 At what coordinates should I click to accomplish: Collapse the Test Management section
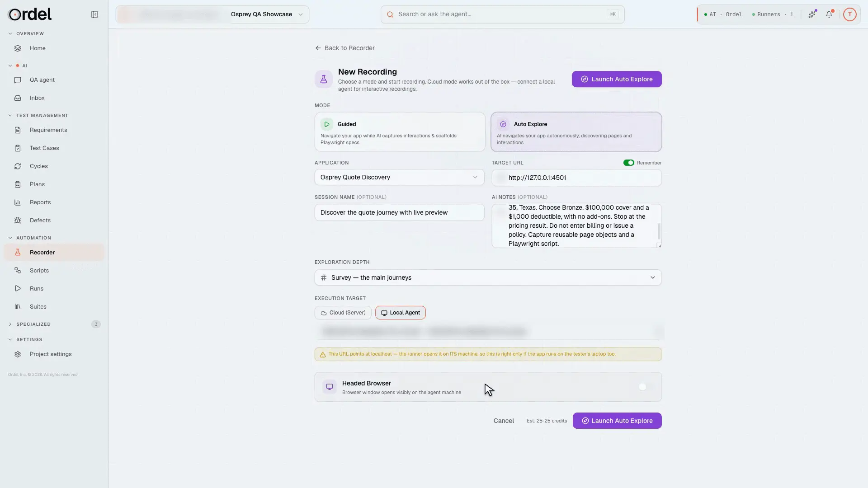click(x=10, y=116)
